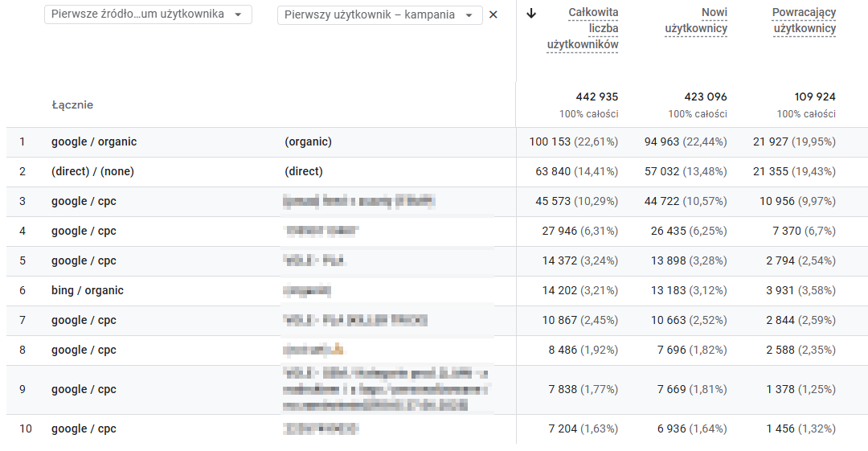Remove the secondary dimension with the X icon
This screenshot has width=868, height=451.
[493, 15]
